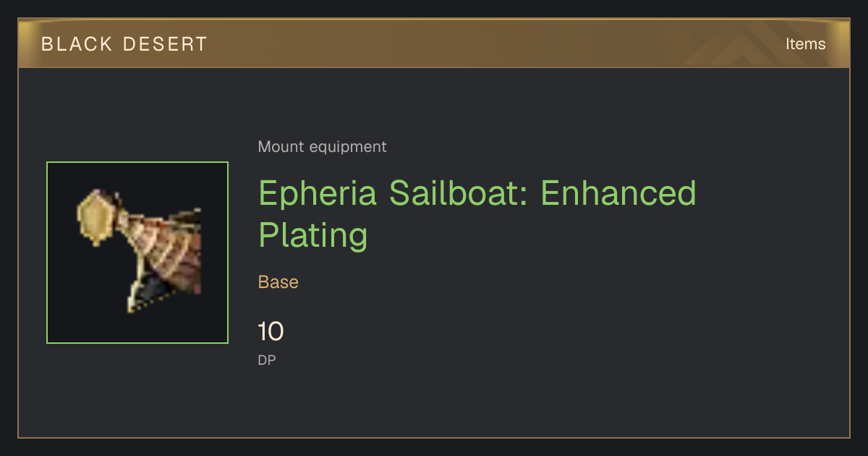
Task: Select the Mount equipment category label
Action: (322, 147)
